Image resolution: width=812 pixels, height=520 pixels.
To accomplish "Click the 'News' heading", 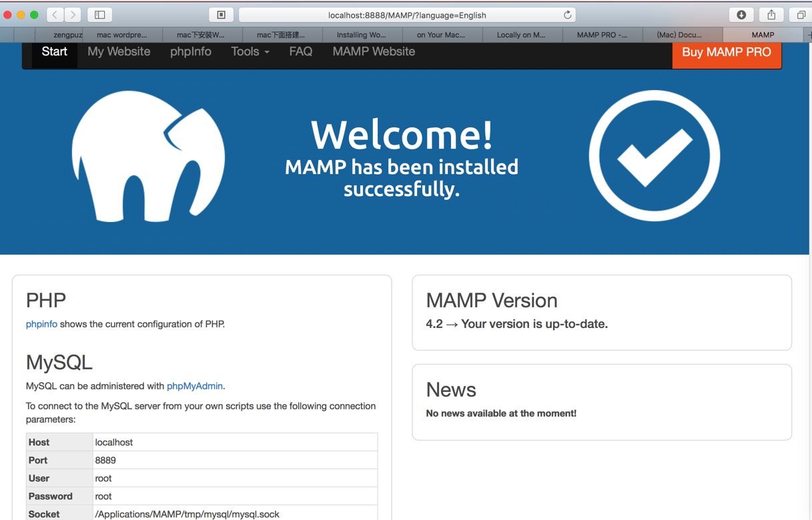I will (451, 390).
